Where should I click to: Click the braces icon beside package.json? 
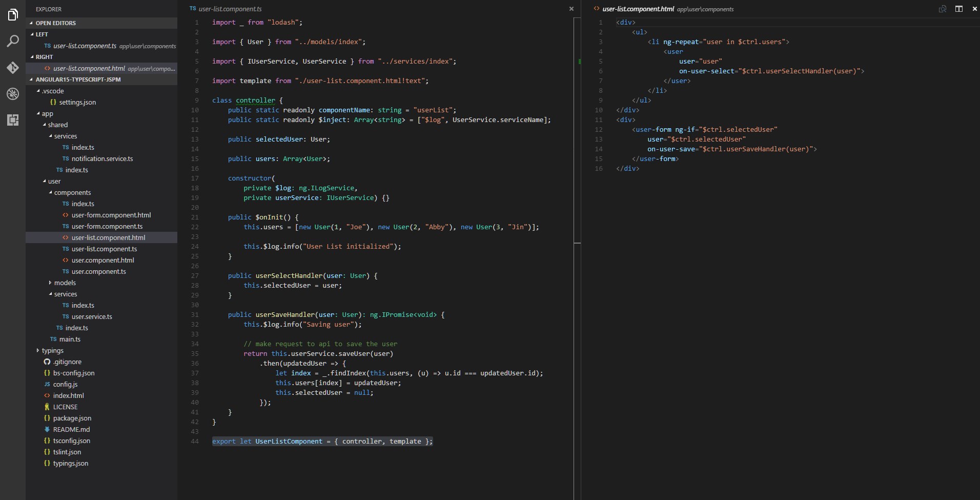pos(47,418)
